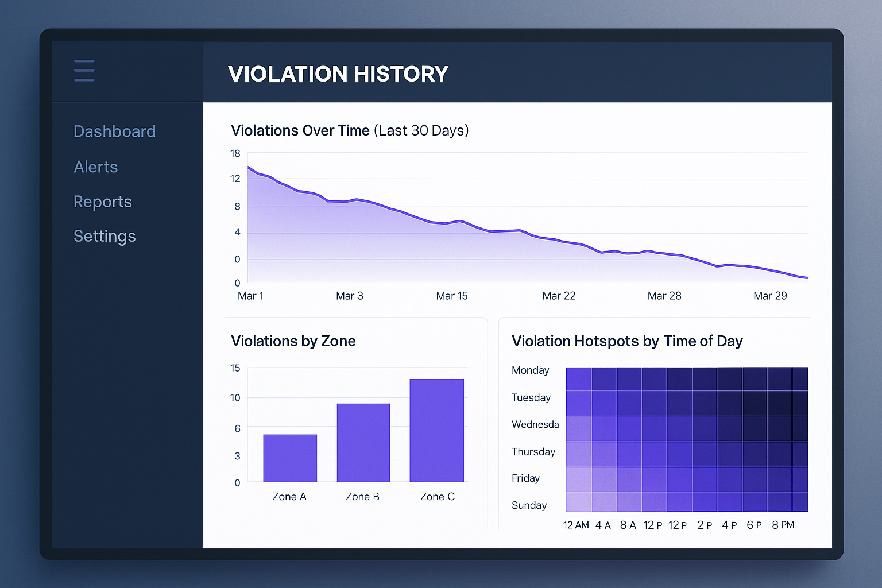Image resolution: width=882 pixels, height=588 pixels.
Task: Click the Mar 1 data point on the trend line
Action: pos(249,168)
